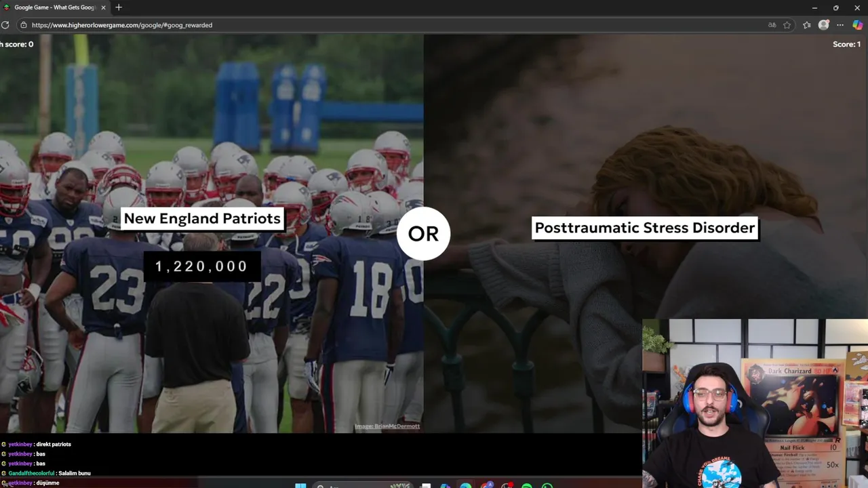Select the Google Game browser tab
The width and height of the screenshot is (868, 488).
click(56, 7)
